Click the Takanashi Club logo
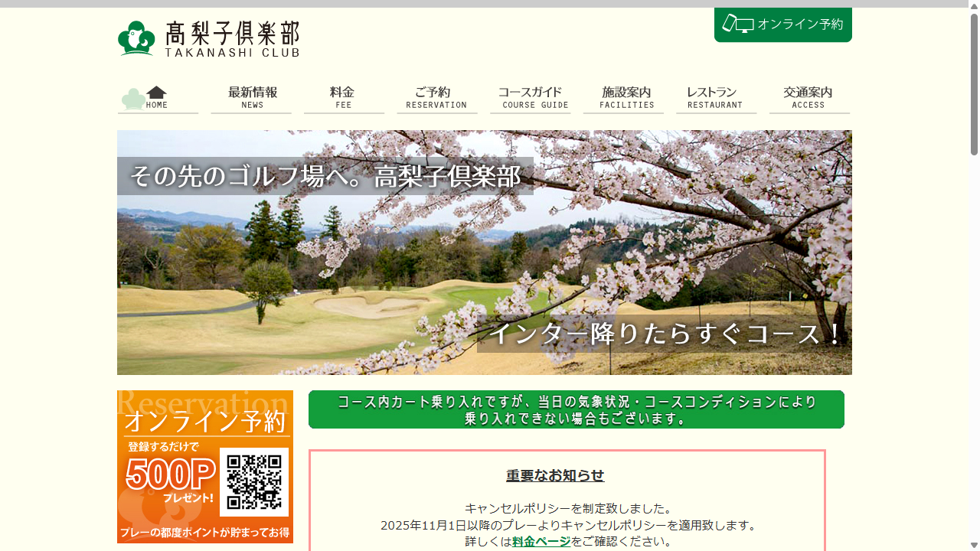 tap(208, 38)
